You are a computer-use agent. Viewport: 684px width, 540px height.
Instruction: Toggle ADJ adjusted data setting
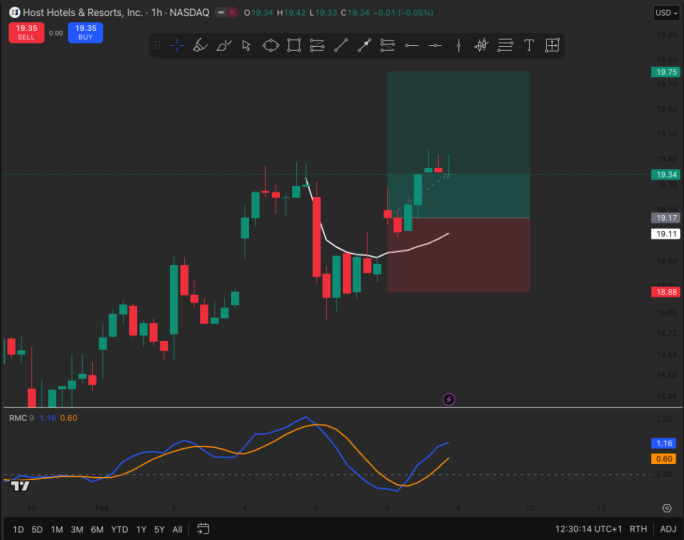coord(668,529)
